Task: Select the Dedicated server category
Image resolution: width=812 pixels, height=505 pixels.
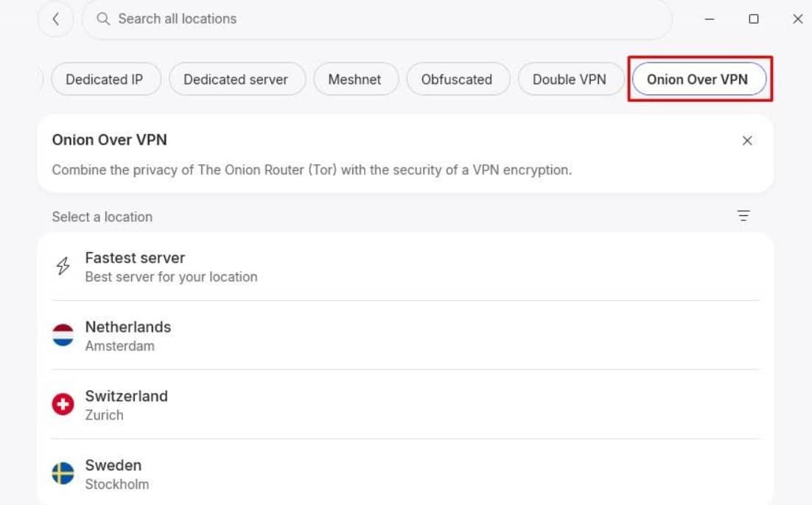Action: (x=237, y=79)
